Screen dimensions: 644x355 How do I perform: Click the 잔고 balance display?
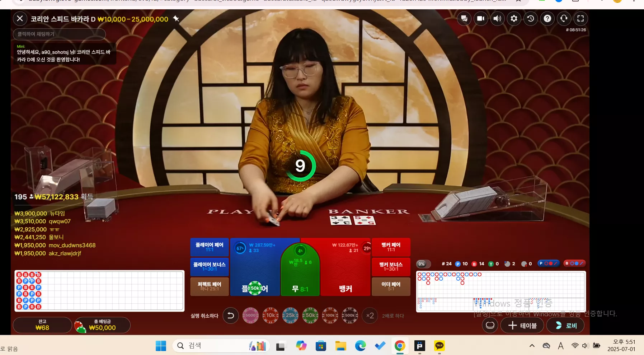click(x=42, y=325)
